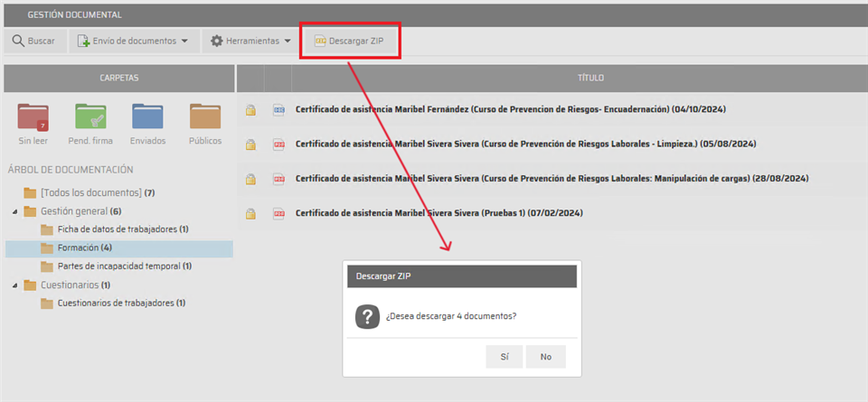Click PDF icon for Pruebas 1 certificate
Screen dimensions: 868x402
[x=278, y=213]
